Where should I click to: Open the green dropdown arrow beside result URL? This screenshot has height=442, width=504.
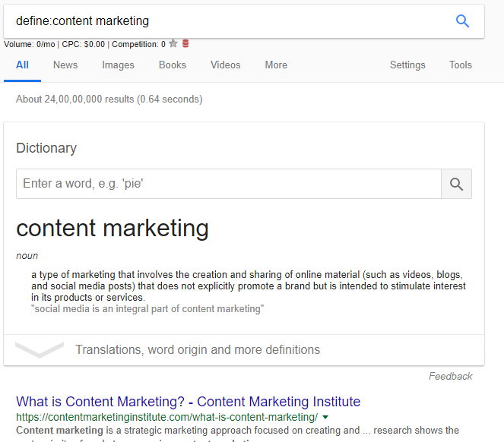(325, 417)
